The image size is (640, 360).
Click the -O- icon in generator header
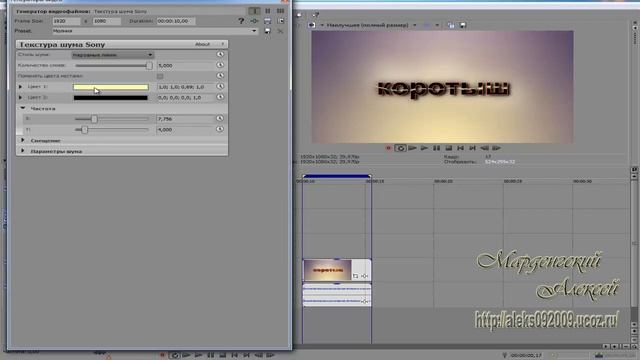pos(254,21)
